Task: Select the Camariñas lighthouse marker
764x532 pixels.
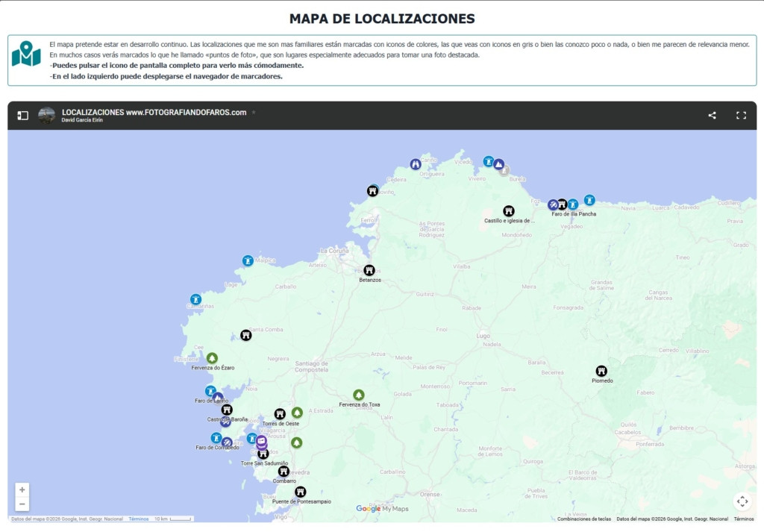Action: tap(195, 299)
